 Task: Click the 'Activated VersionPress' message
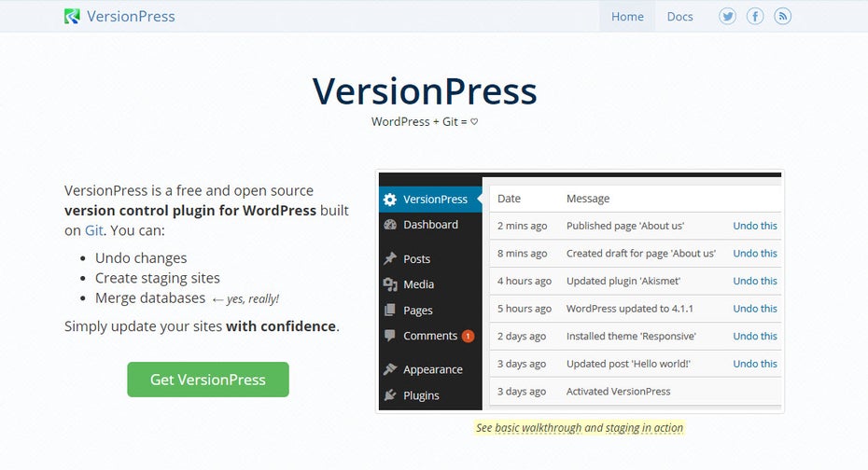point(619,392)
